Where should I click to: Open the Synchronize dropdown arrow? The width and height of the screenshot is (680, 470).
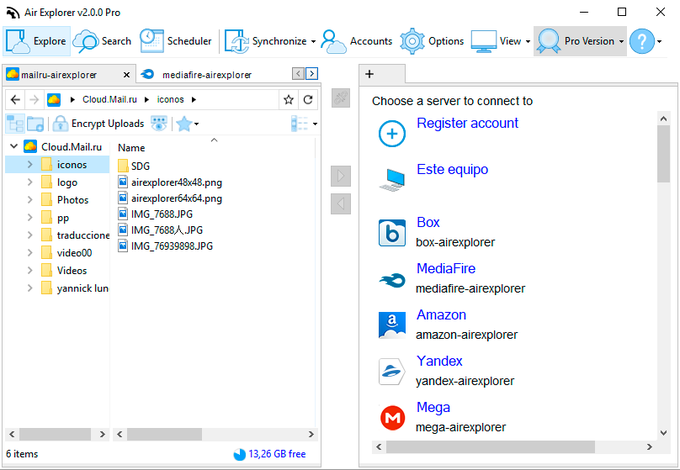click(313, 42)
